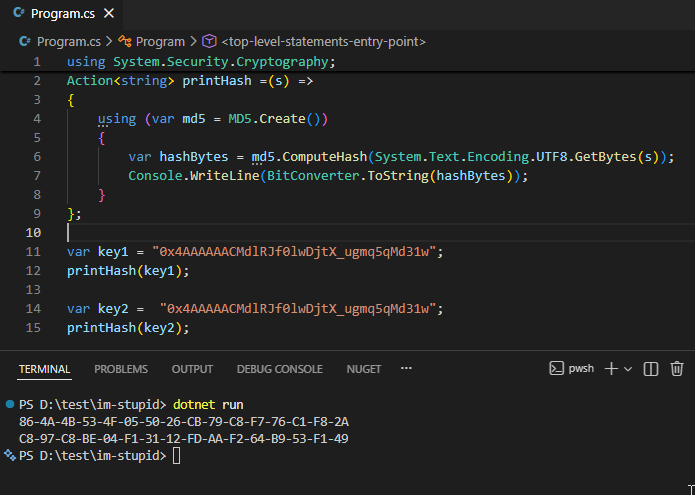Close the Program.cs editor tab

tap(108, 14)
